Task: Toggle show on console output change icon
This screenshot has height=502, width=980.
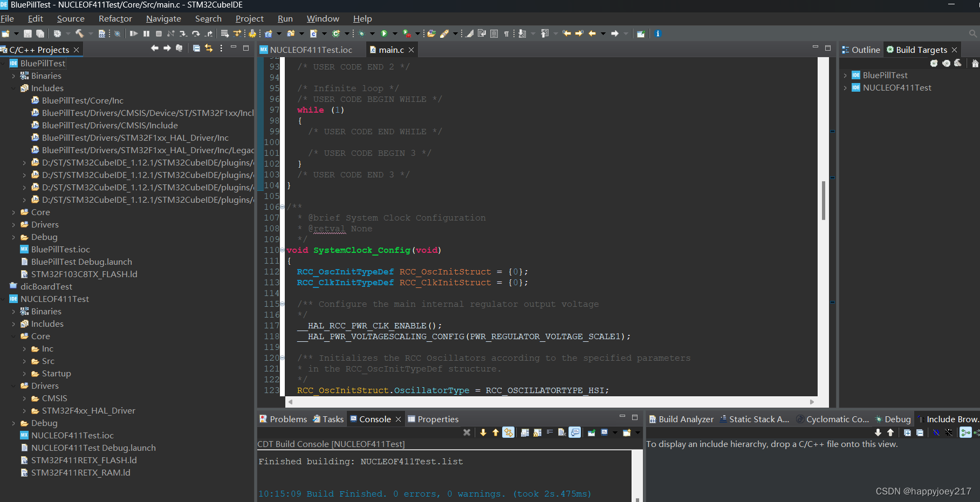Action: point(575,432)
